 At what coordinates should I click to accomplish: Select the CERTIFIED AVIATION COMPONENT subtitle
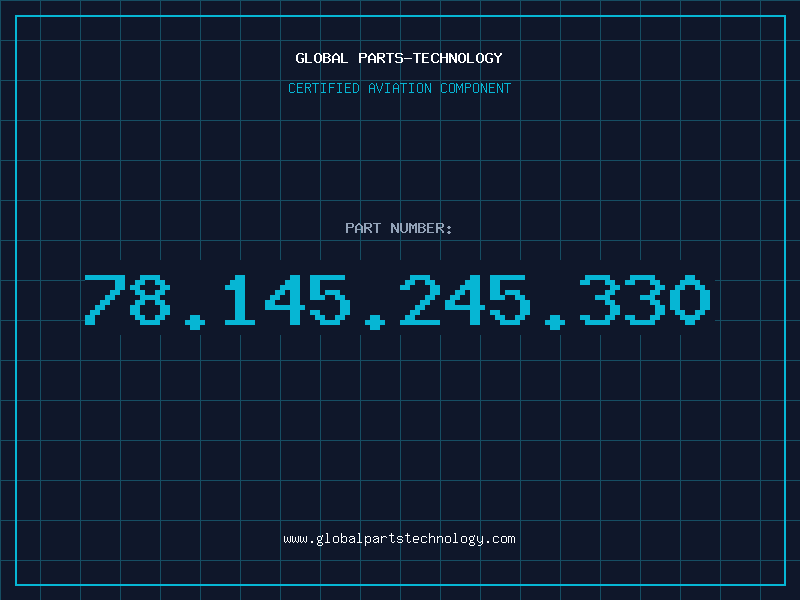[399, 88]
